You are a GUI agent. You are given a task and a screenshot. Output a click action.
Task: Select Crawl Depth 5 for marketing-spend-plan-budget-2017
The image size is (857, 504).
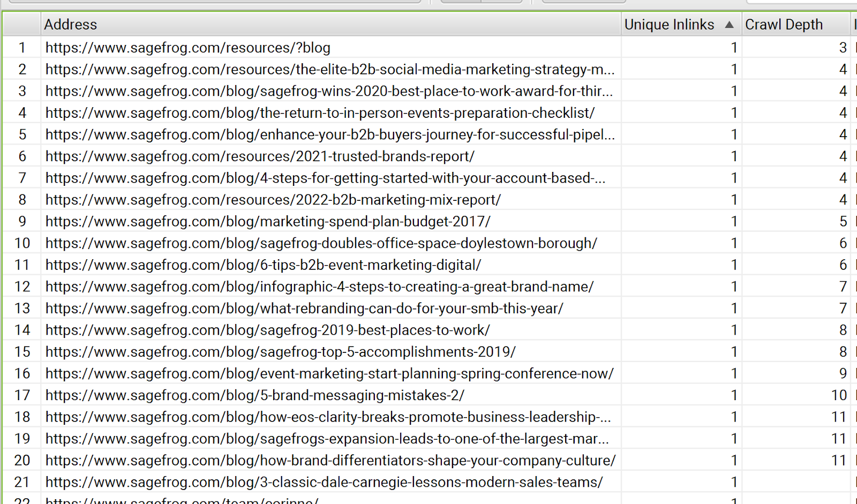pos(843,221)
